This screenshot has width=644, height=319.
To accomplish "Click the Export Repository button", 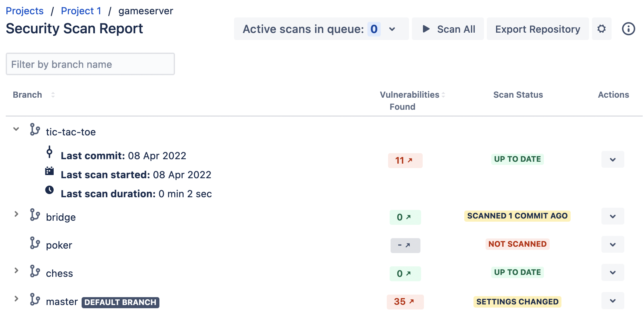I will coord(537,29).
